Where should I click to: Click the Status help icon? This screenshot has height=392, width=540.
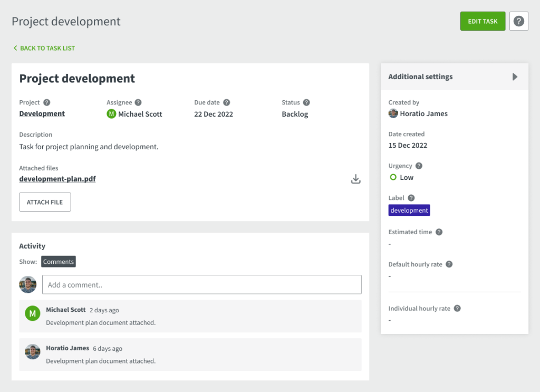306,102
